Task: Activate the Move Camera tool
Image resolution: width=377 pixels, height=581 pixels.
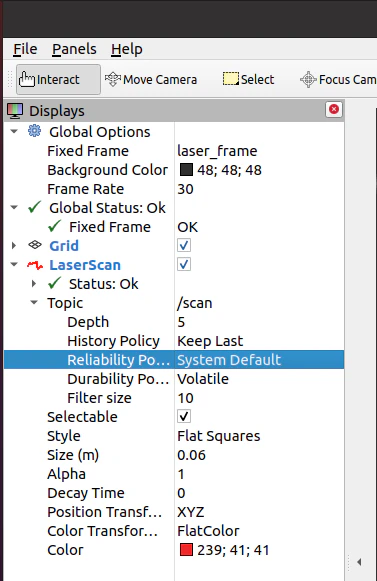Action: click(151, 79)
